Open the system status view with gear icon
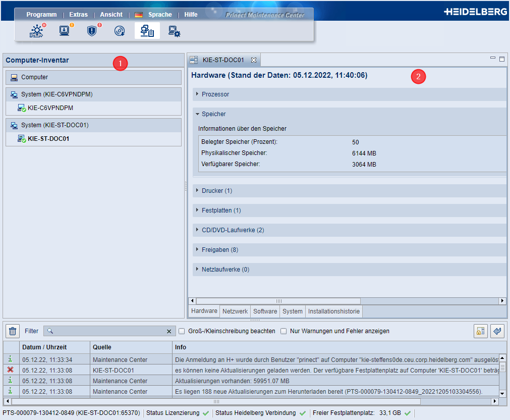 coord(37,31)
